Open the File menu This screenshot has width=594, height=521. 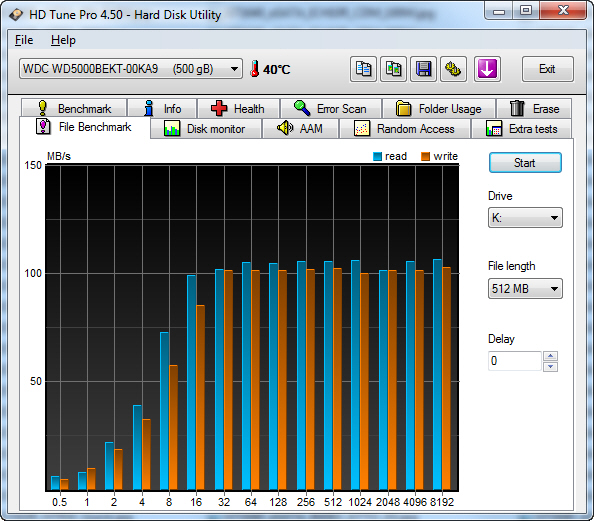[x=24, y=40]
